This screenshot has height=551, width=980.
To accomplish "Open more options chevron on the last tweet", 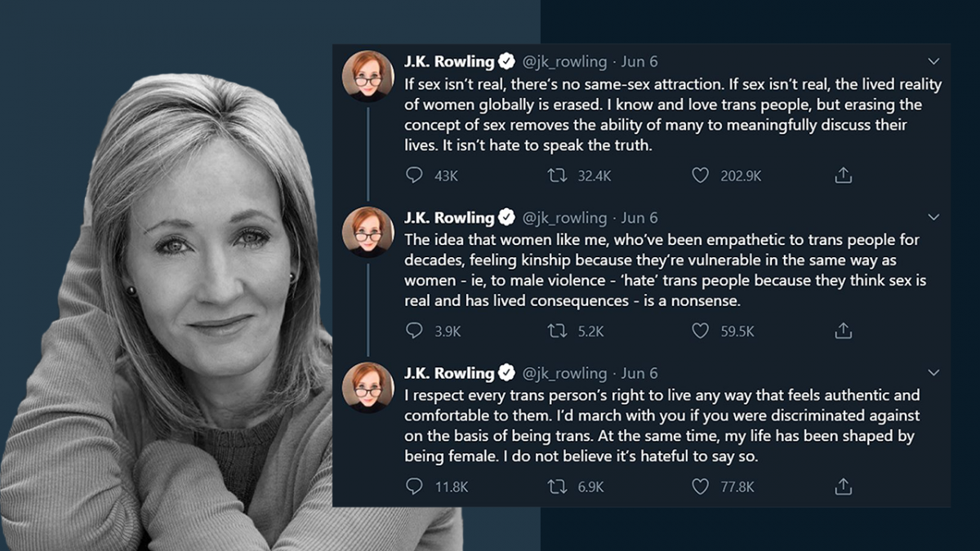I will click(934, 373).
